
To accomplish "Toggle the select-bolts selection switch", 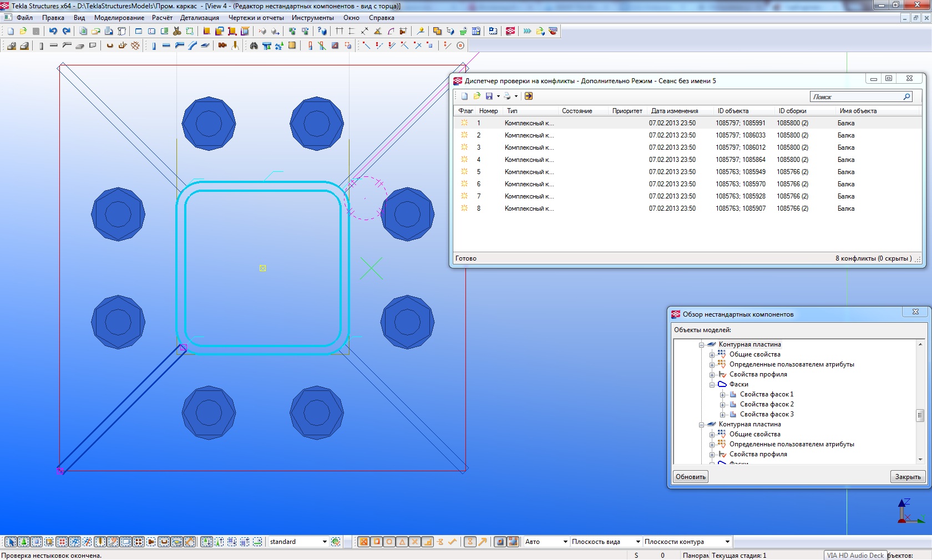I will point(139,542).
